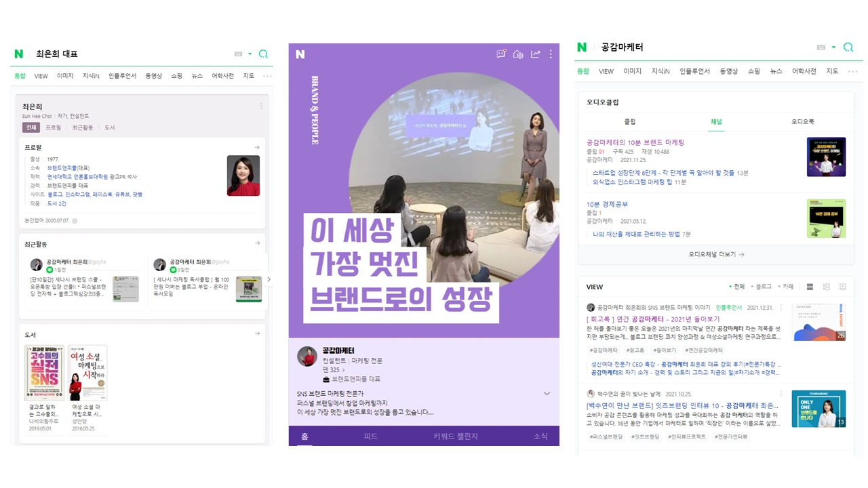Switch to the 피드 tab on profile page
The image size is (868, 488).
tap(371, 436)
